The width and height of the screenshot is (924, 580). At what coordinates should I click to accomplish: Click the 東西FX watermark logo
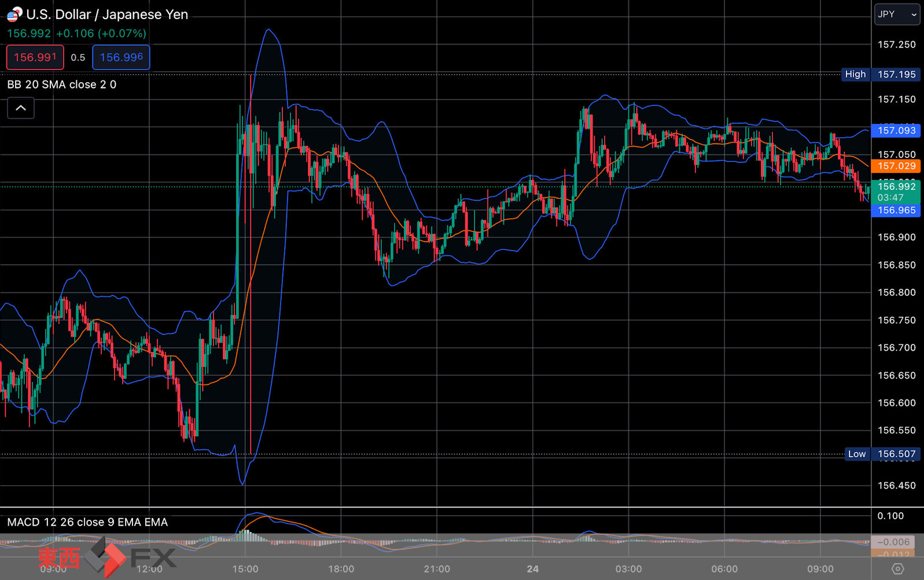[x=107, y=557]
